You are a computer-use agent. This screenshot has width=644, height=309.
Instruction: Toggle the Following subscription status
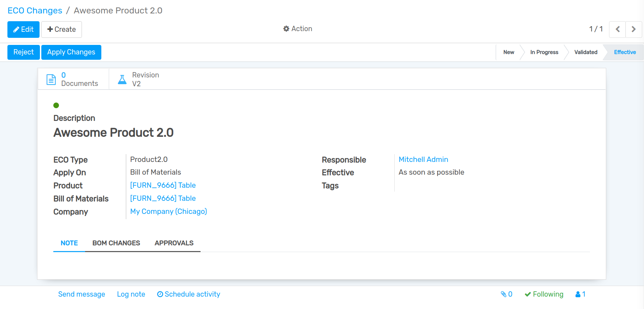pyautogui.click(x=544, y=294)
